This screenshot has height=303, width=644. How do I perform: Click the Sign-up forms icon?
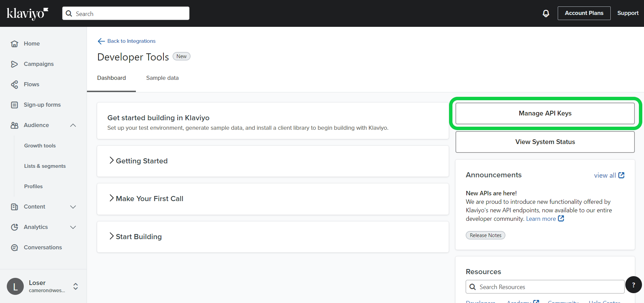coord(14,105)
